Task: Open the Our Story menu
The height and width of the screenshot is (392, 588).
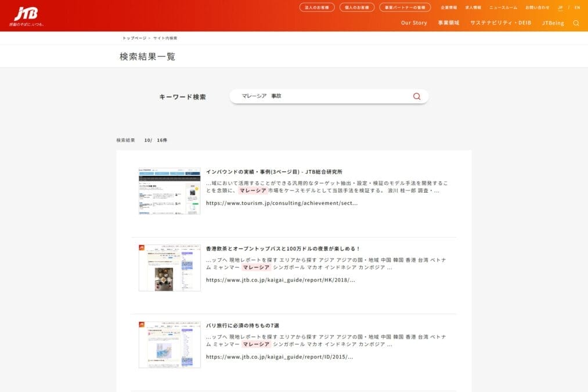Action: point(414,23)
